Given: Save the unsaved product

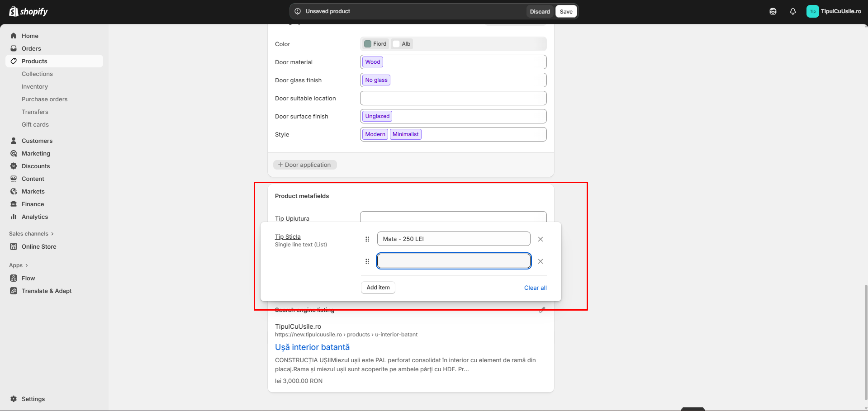Looking at the screenshot, I should (x=566, y=12).
